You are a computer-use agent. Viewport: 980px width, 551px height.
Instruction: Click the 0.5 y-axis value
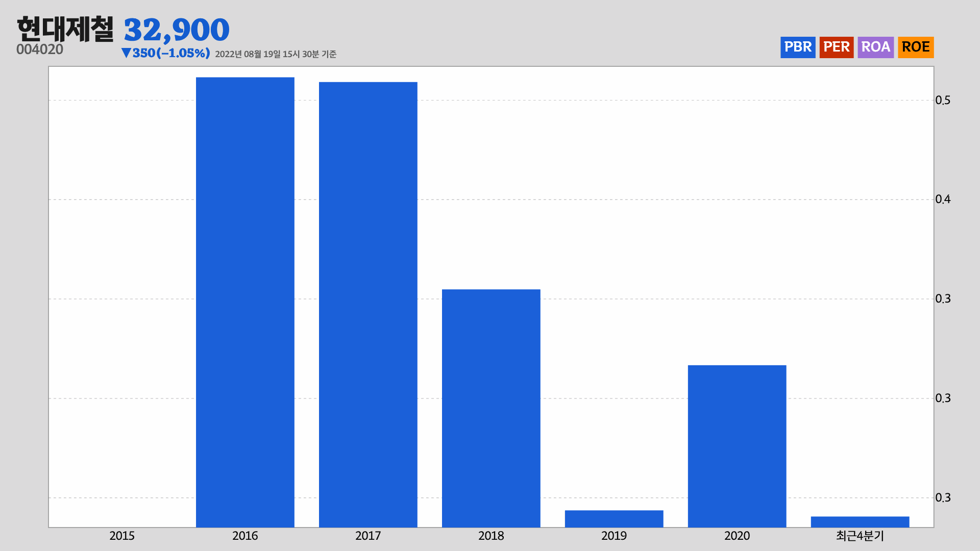943,100
